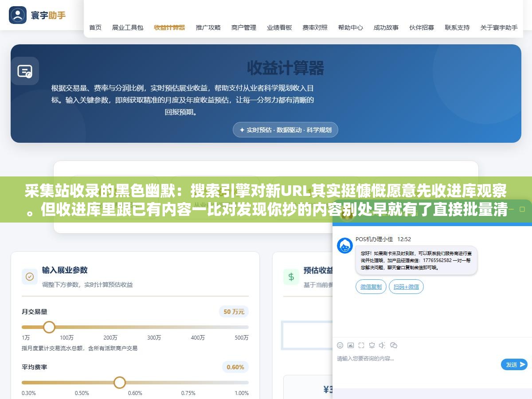Click the 200万 tick label
Image resolution: width=532 pixels, height=399 pixels.
[x=110, y=338]
